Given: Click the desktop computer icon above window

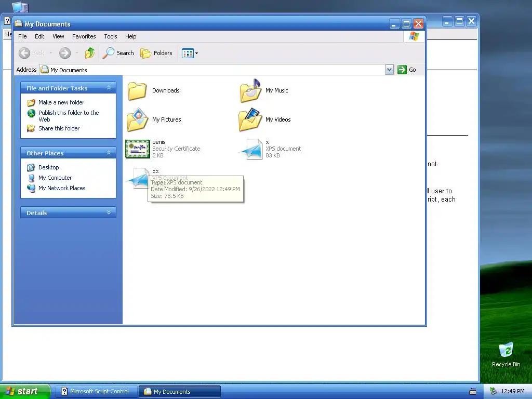Looking at the screenshot, I should pos(20,7).
